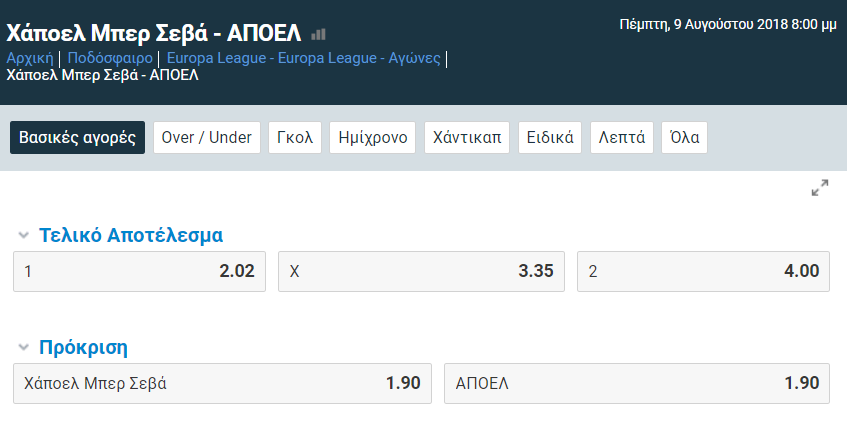
Task: Open Europa League - Αγώνες breadcrumb link
Action: (304, 58)
